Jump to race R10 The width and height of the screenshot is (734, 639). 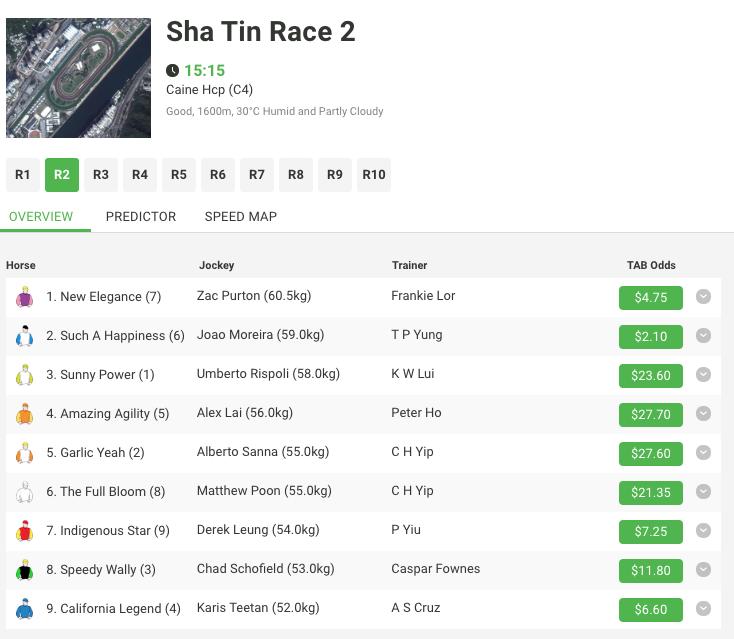(373, 175)
